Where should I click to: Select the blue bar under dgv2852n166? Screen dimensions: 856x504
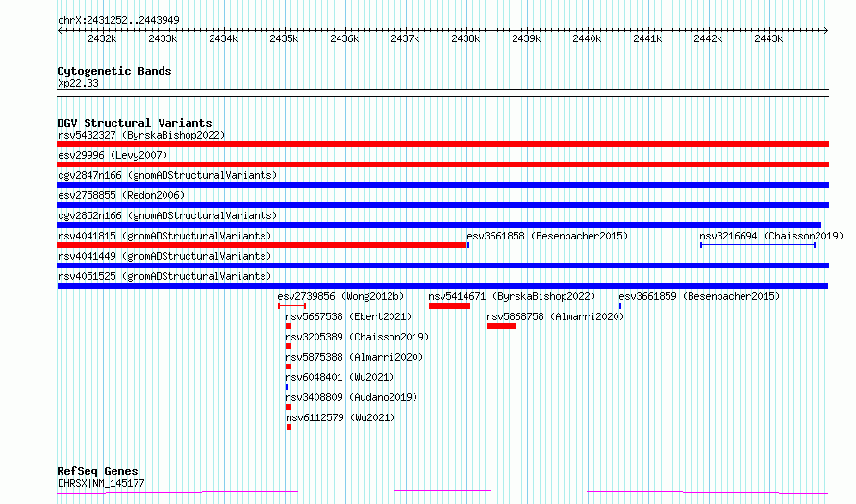coord(439,225)
